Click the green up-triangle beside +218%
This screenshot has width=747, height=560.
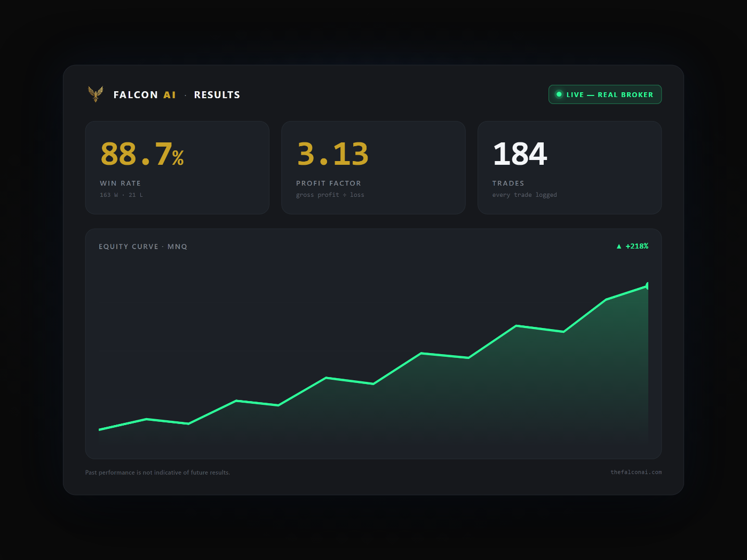[x=619, y=246]
